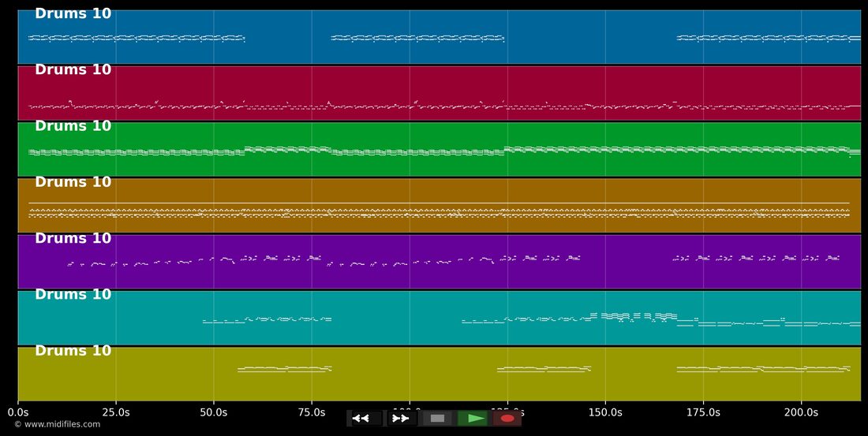This screenshot has width=868, height=436.
Task: Select the orange-brown Drums 10 track
Action: click(x=440, y=205)
